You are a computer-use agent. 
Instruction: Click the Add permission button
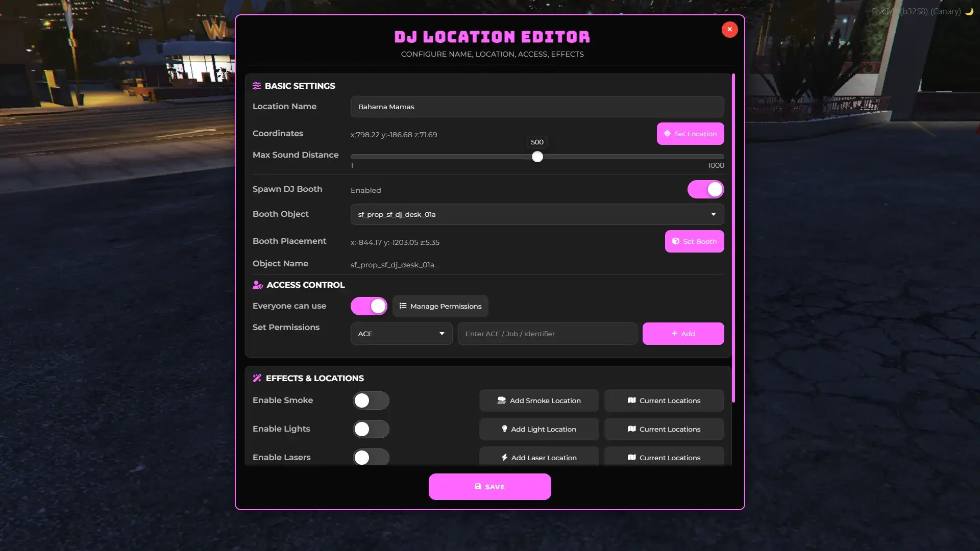(683, 334)
